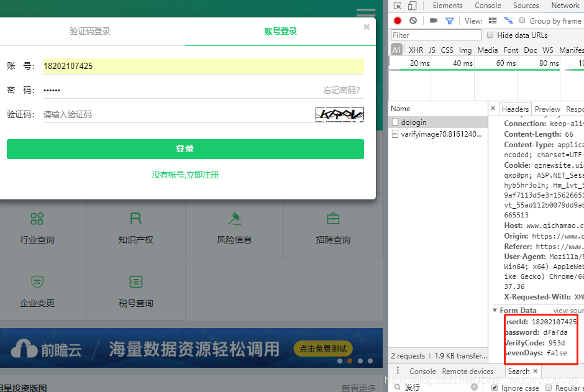Open the drawer three-dot menu icon
Screen dimensions: 584x392
coord(398,371)
